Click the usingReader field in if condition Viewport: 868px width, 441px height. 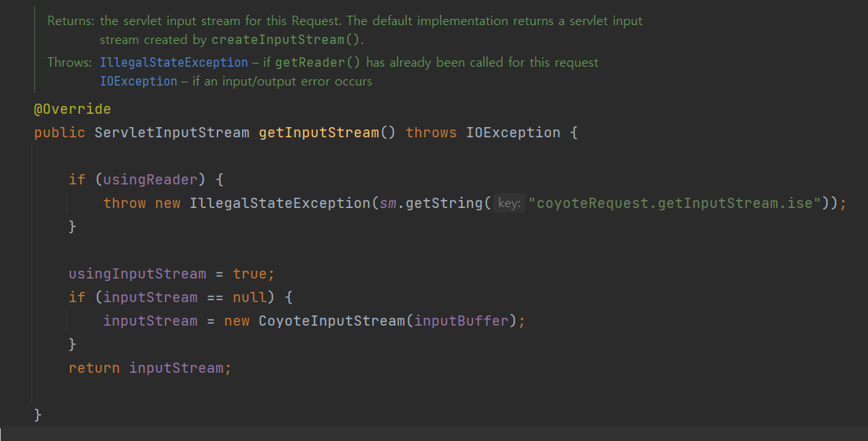click(150, 180)
